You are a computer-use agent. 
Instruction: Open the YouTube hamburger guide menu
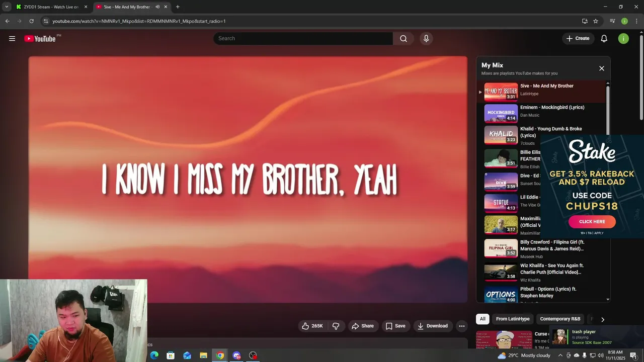coord(12,39)
